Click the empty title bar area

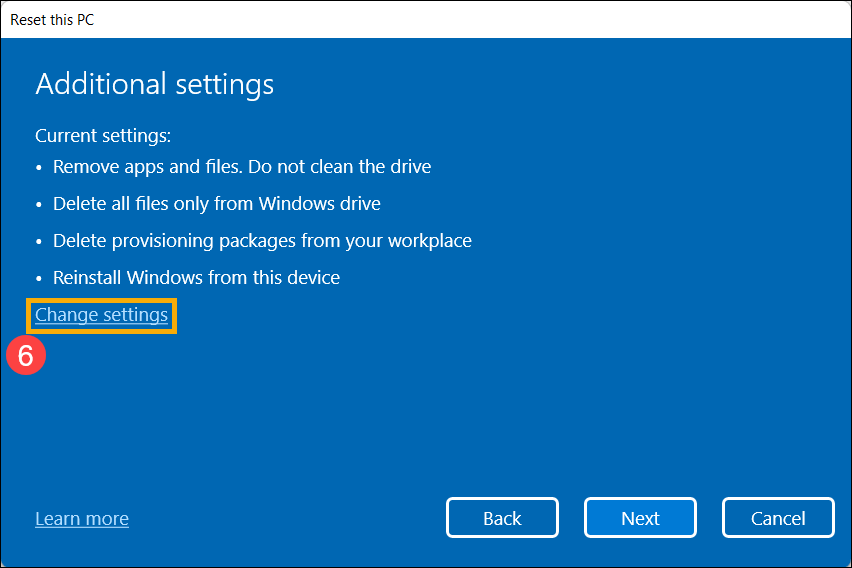[450, 19]
